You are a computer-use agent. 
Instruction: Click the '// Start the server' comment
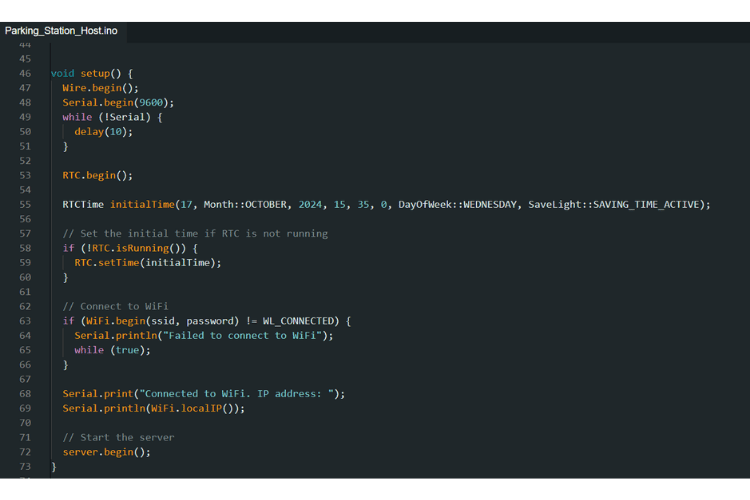pyautogui.click(x=118, y=437)
